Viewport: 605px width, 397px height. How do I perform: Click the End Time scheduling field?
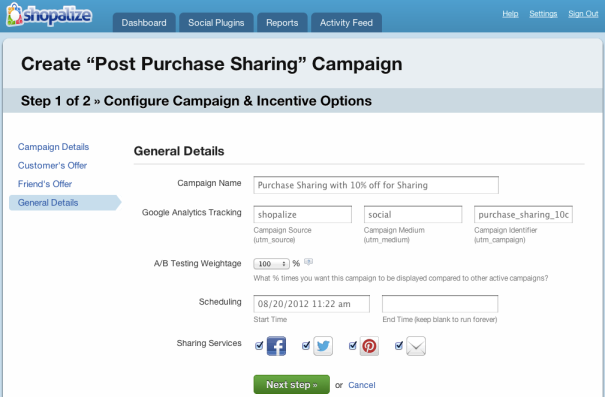440,304
